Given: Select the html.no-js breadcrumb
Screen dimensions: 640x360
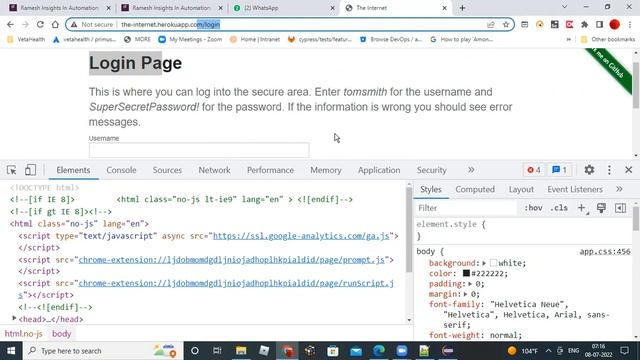Looking at the screenshot, I should (23, 333).
